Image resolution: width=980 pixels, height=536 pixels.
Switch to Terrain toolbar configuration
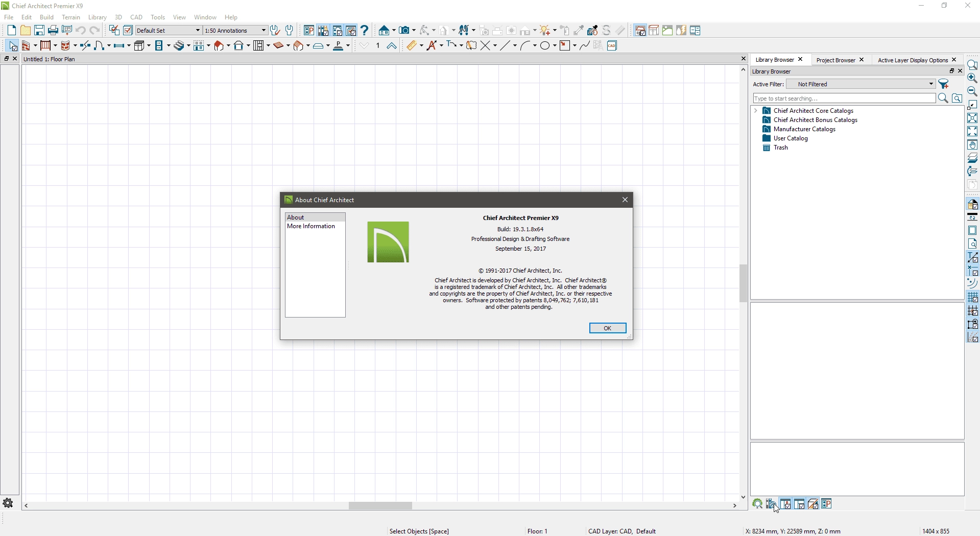[667, 31]
